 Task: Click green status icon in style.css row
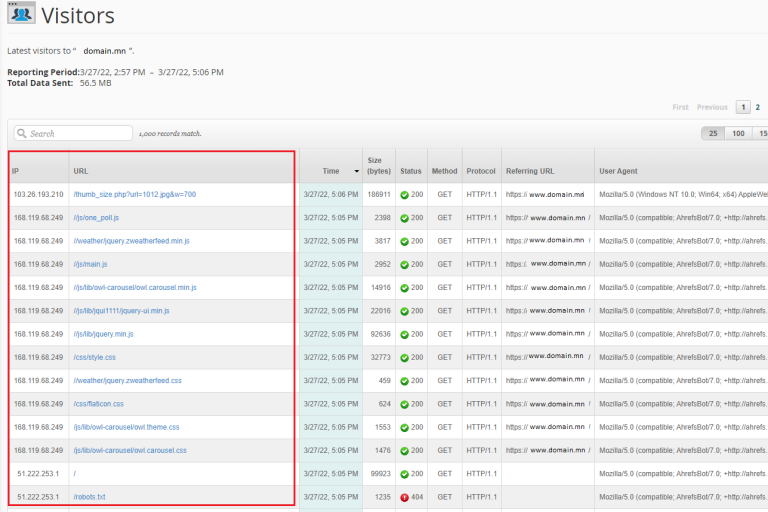(x=404, y=358)
